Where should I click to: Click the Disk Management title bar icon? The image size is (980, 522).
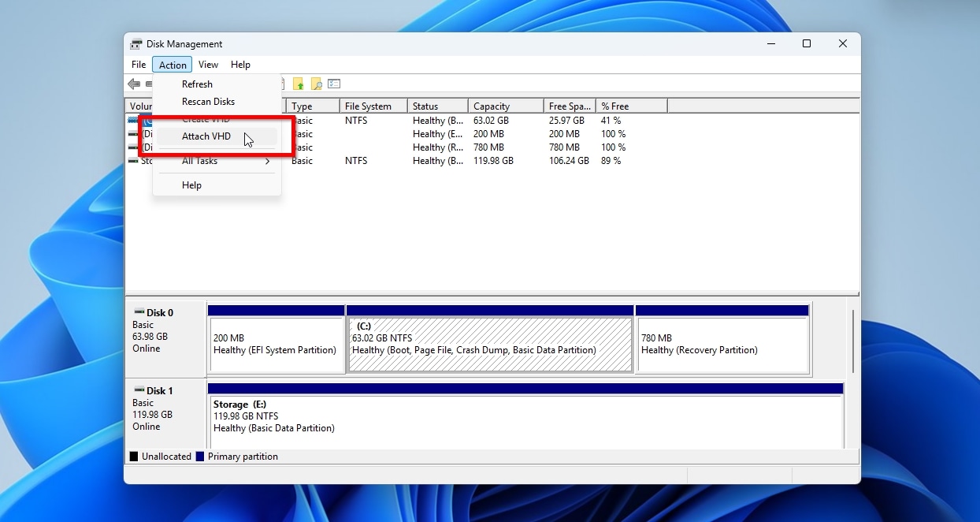pos(136,44)
